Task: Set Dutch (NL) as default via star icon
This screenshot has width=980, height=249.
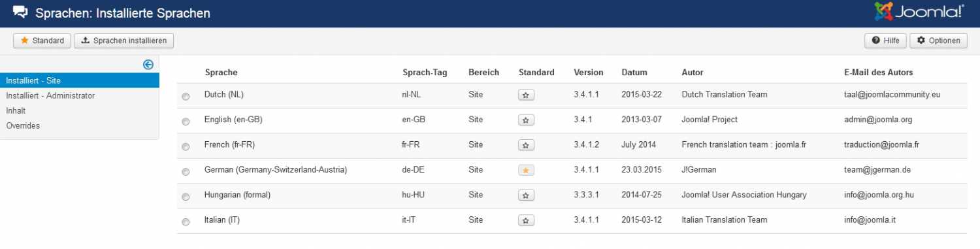Action: [x=527, y=95]
